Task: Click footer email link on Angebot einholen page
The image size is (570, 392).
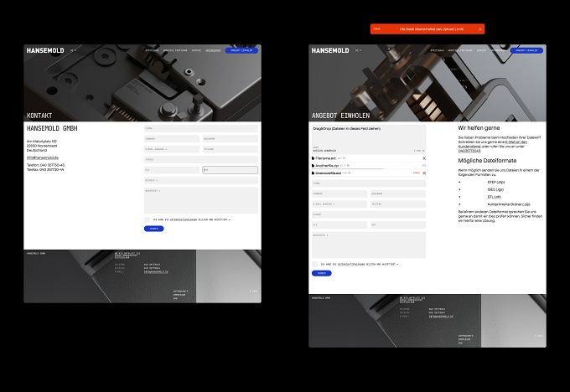Action: [441, 317]
